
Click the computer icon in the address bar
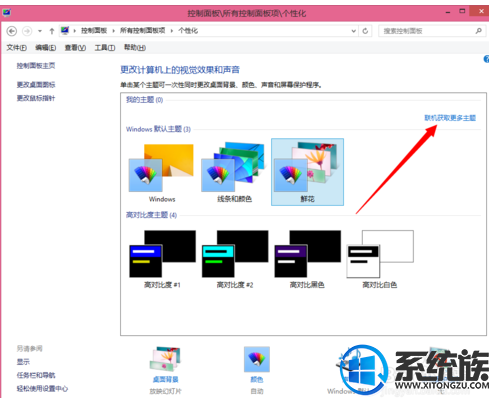[65, 31]
